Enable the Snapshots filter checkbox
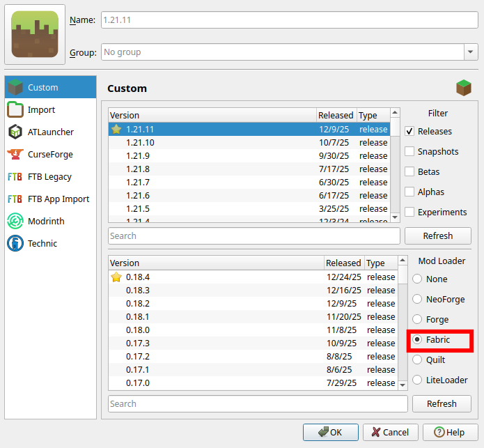 coord(410,152)
